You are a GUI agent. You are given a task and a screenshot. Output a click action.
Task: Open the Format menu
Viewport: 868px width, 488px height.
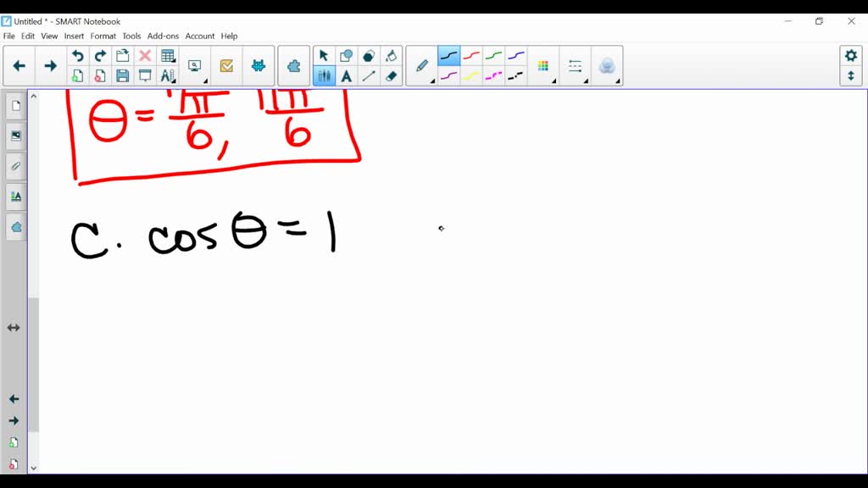tap(103, 36)
